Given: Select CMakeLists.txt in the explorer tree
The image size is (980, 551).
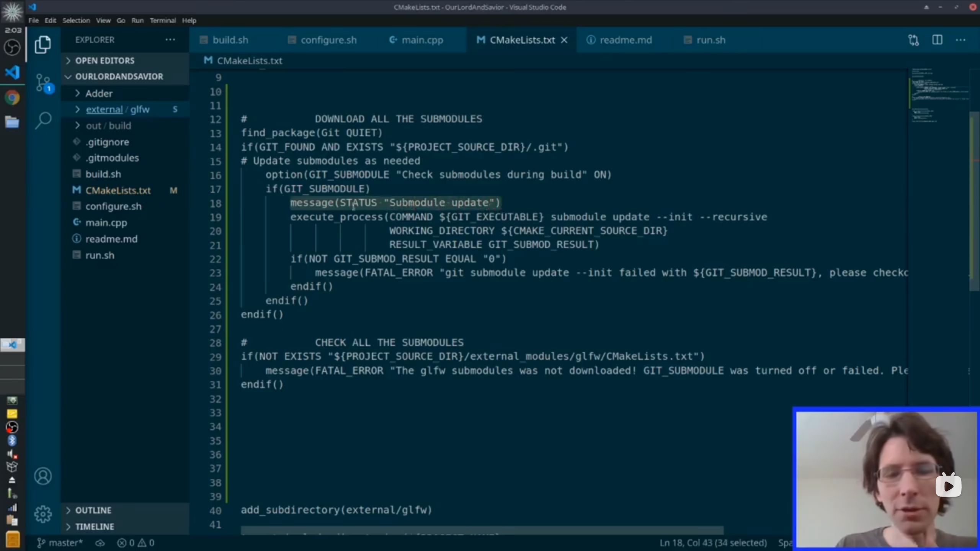Looking at the screenshot, I should (125, 190).
